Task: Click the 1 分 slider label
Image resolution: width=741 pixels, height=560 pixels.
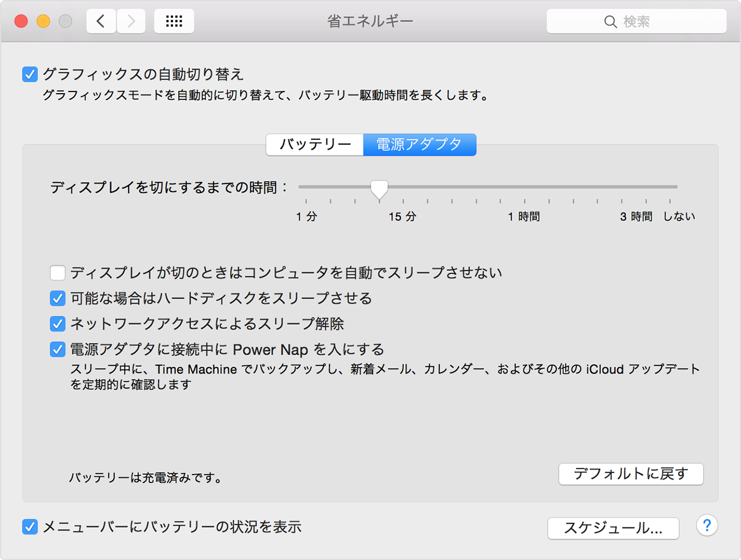Action: coord(307,216)
